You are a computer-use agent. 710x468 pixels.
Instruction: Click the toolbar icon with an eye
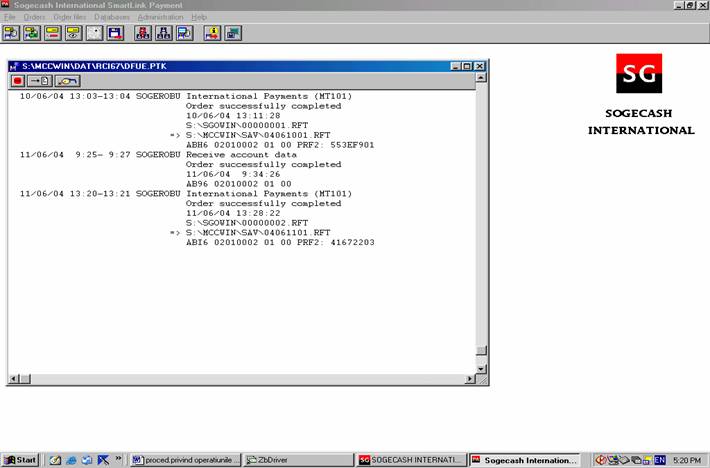click(73, 33)
